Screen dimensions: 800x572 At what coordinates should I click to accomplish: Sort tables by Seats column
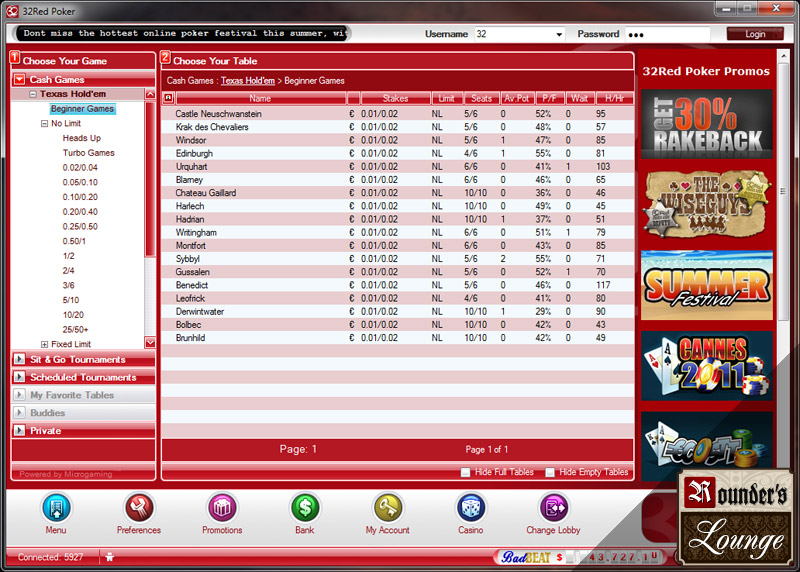(x=481, y=98)
